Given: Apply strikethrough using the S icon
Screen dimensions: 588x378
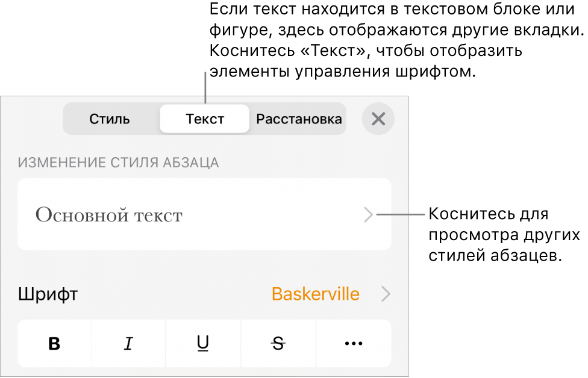Looking at the screenshot, I should [x=278, y=343].
